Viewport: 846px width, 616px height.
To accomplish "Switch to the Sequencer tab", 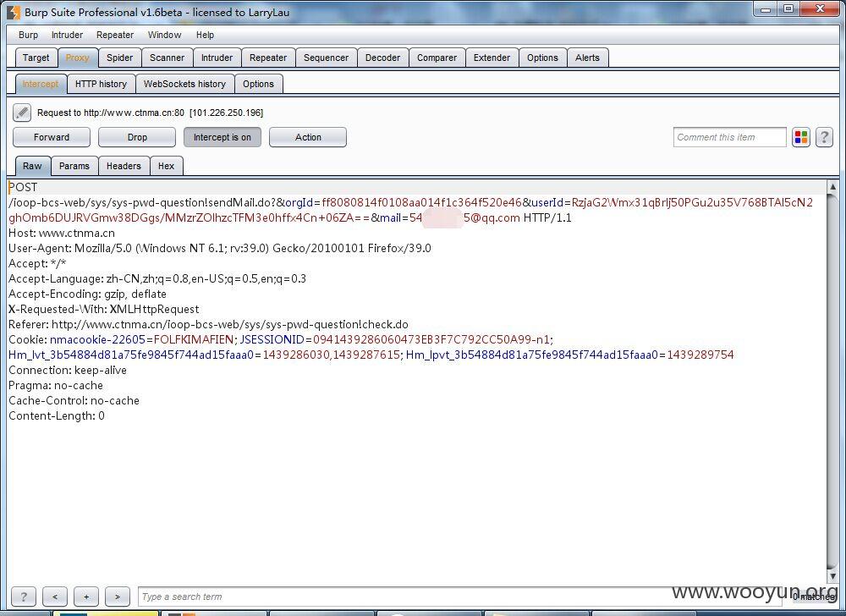I will (326, 58).
